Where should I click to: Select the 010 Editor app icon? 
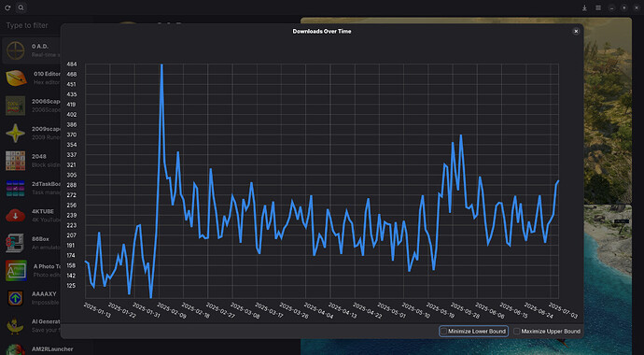click(16, 78)
